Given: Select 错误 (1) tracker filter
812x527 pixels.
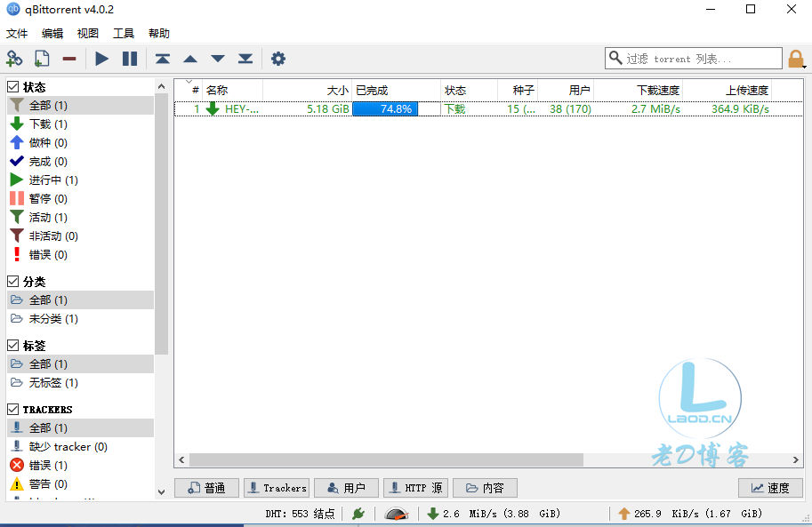Looking at the screenshot, I should pyautogui.click(x=81, y=466).
